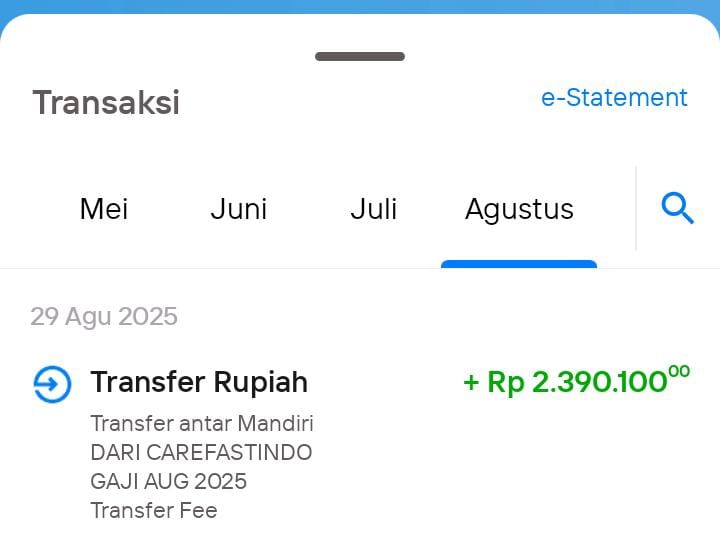Tap the DARI CAREFASTINDO sender line
720x538 pixels.
pos(201,453)
